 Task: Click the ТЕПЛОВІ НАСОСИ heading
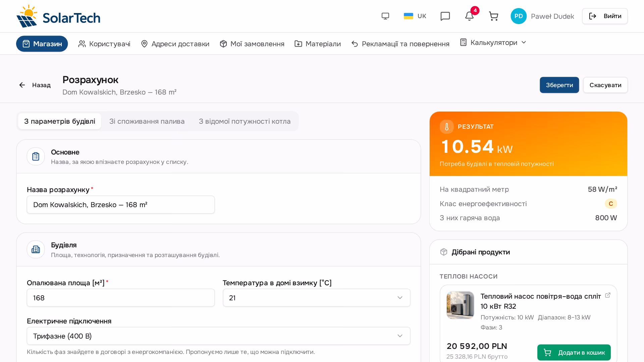pyautogui.click(x=469, y=277)
